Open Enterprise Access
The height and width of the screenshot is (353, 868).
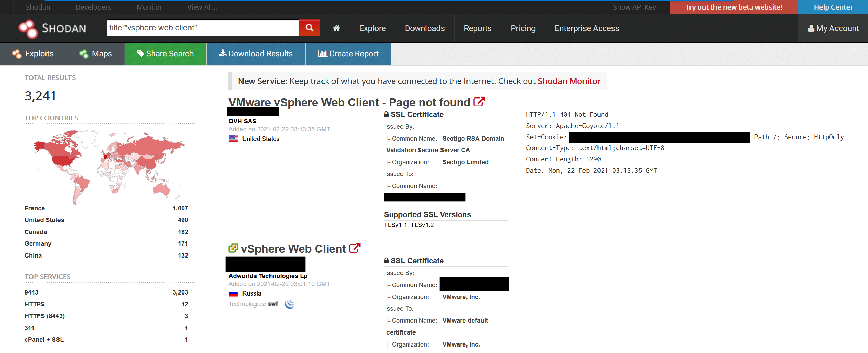tap(587, 28)
